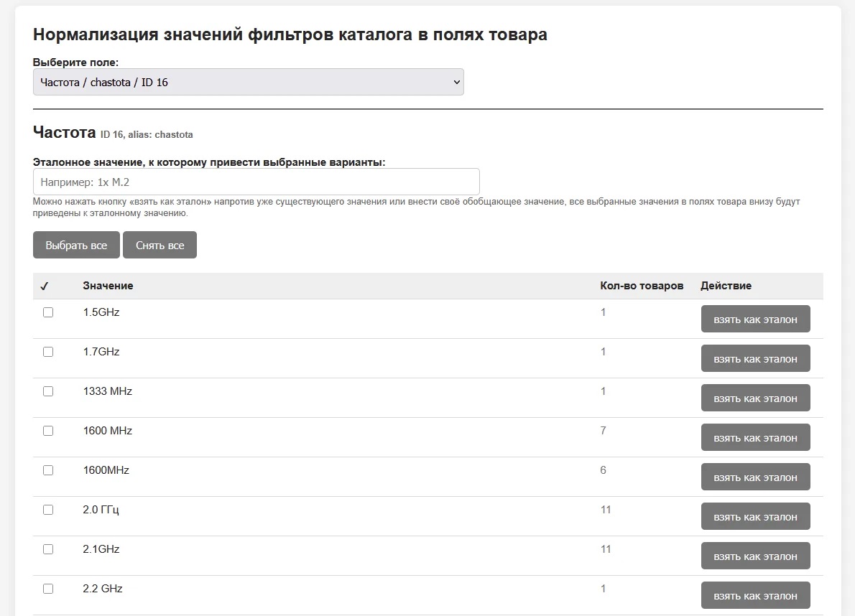
Task: Take 2.1GHz as the reference value
Action: [755, 556]
